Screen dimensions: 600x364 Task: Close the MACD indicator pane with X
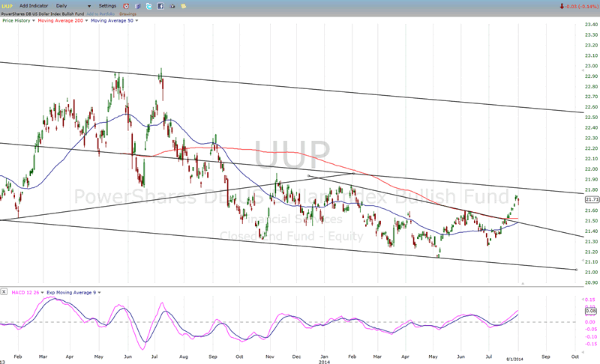(4, 292)
